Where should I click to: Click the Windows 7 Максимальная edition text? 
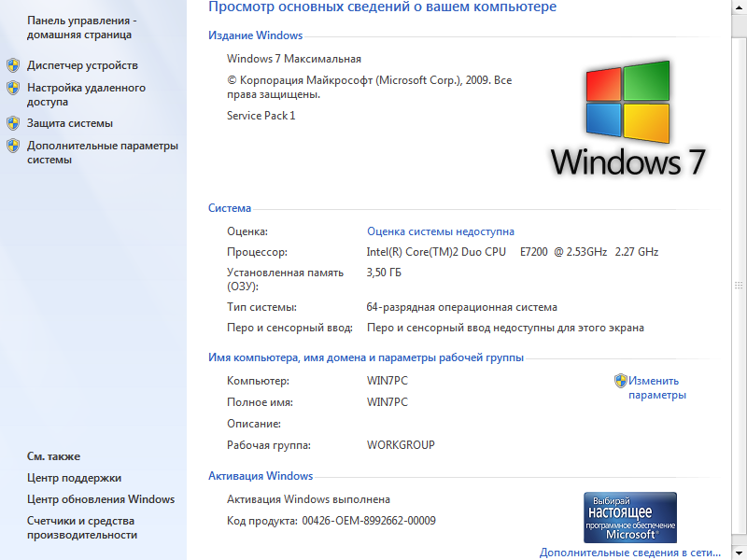[x=294, y=59]
